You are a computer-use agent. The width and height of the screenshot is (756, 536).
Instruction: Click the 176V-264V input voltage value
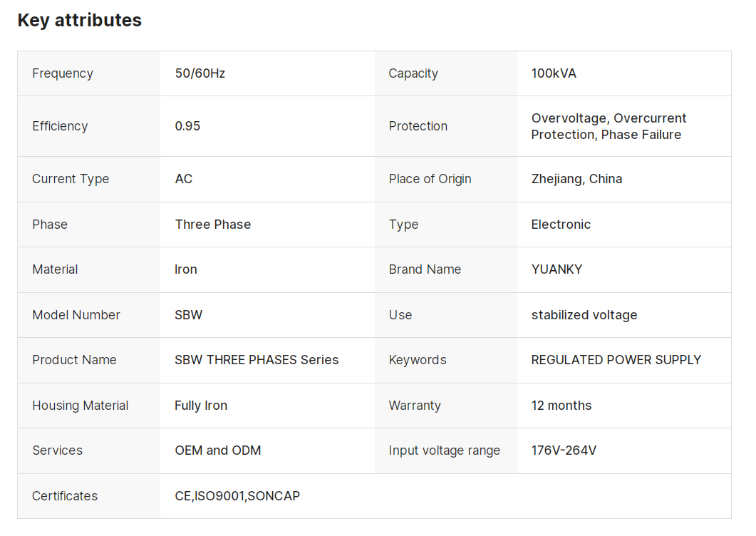coord(564,450)
